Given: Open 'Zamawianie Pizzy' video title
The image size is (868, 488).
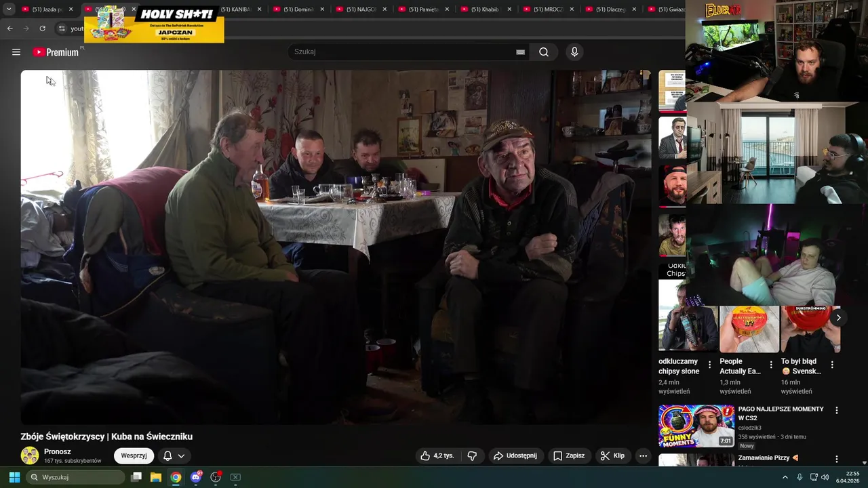Looking at the screenshot, I should [x=768, y=458].
